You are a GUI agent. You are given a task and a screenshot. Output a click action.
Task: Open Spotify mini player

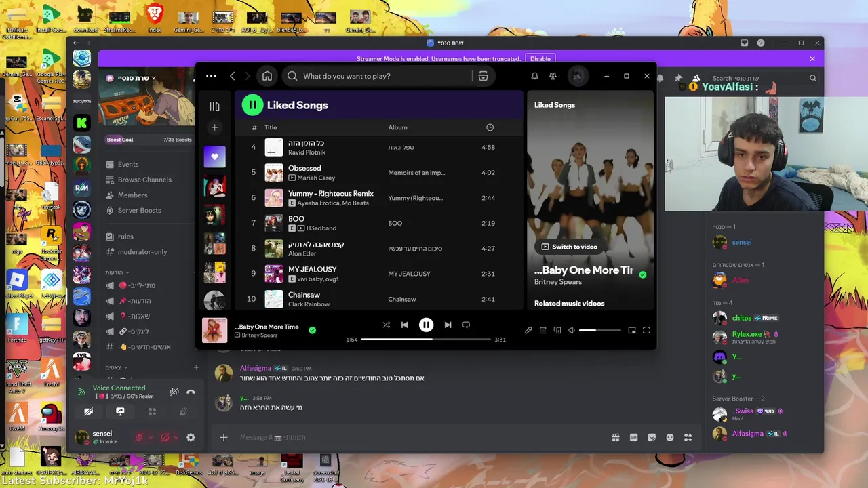(632, 330)
